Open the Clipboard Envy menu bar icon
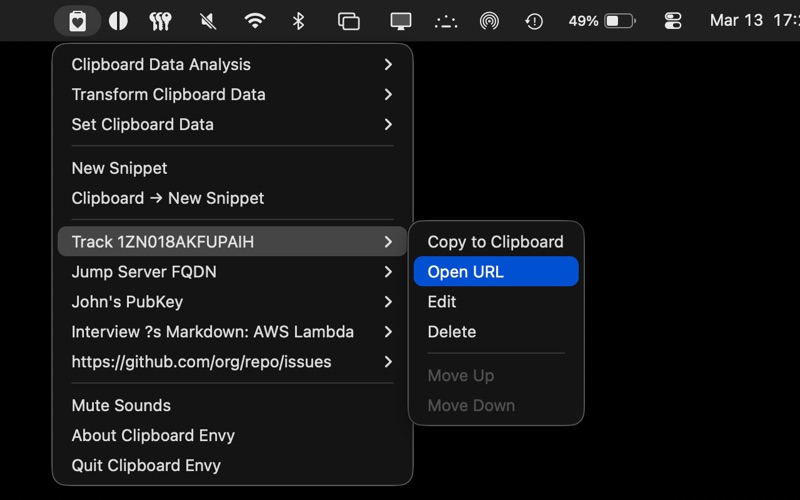This screenshot has width=800, height=500. point(78,21)
